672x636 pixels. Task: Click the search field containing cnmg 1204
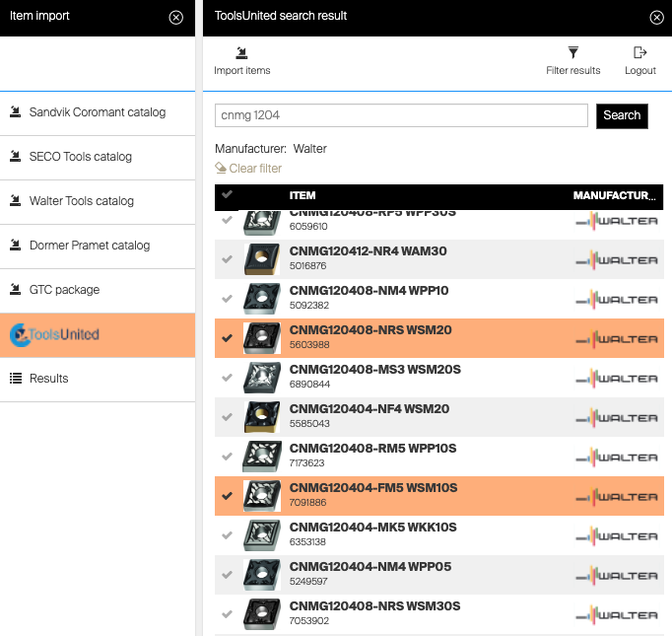[400, 115]
